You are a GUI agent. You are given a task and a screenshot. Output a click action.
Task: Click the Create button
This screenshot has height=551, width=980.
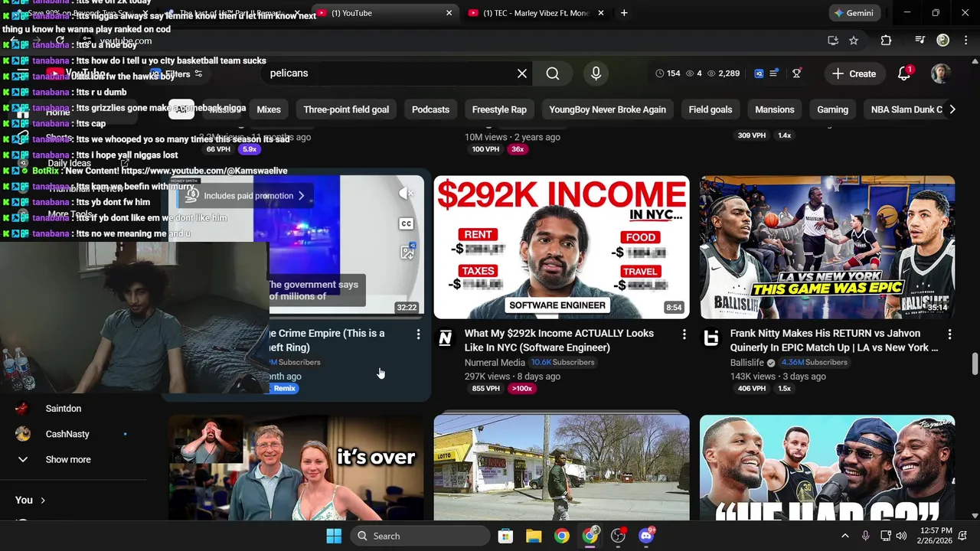854,73
